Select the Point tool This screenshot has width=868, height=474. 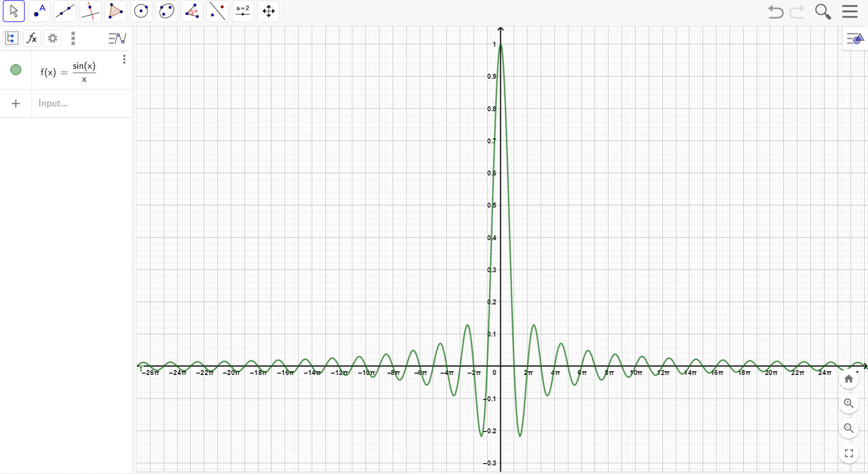(x=39, y=11)
